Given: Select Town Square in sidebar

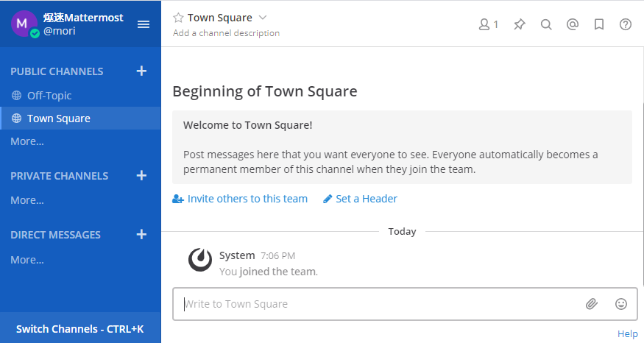Looking at the screenshot, I should tap(80, 119).
